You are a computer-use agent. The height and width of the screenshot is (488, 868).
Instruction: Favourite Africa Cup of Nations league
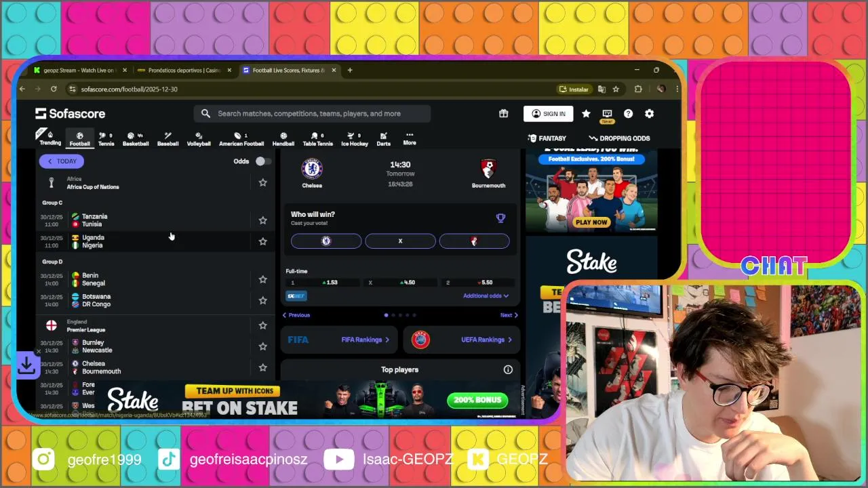click(262, 182)
